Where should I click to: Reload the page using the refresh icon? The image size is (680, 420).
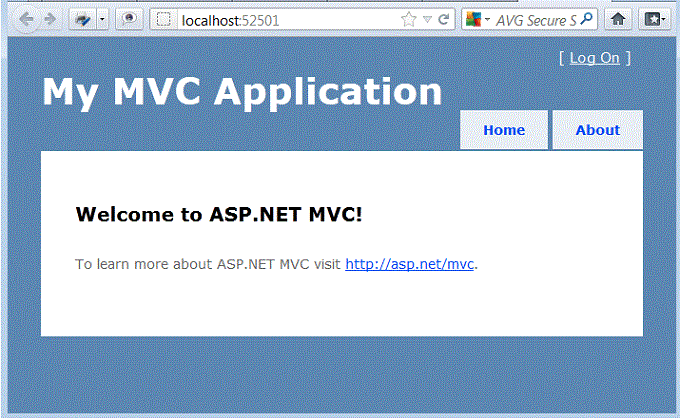point(444,20)
